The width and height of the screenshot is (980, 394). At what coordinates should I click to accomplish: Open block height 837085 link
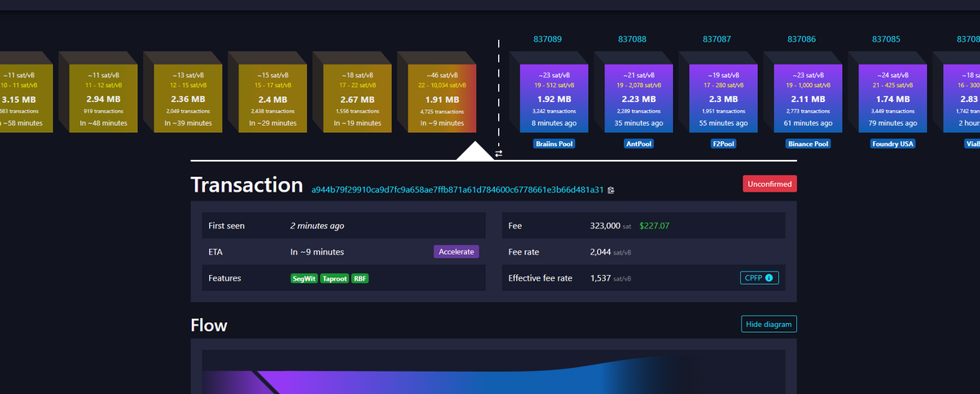tap(887, 39)
